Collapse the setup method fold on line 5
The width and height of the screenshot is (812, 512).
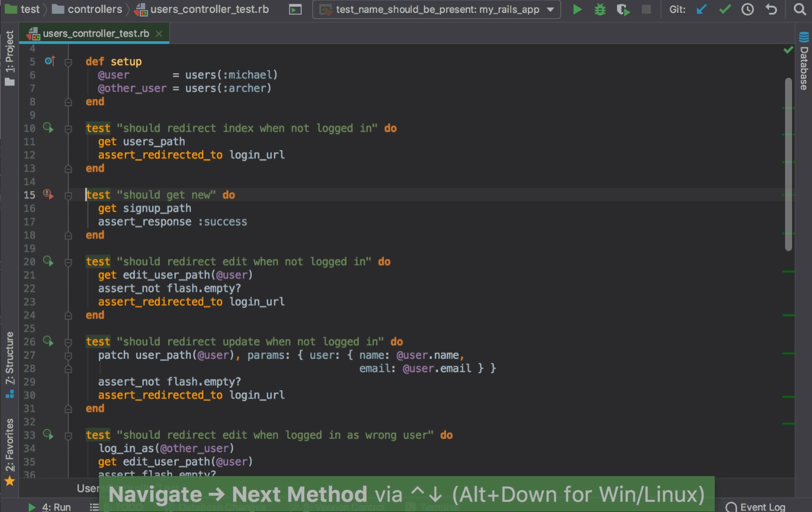click(x=68, y=62)
